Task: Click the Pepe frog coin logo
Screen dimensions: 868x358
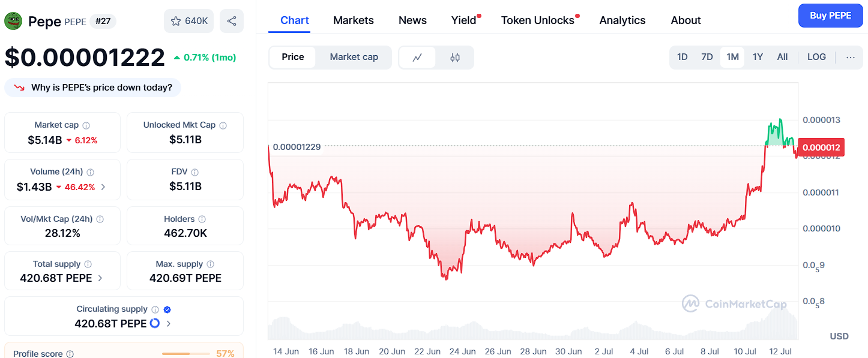Action: tap(13, 22)
